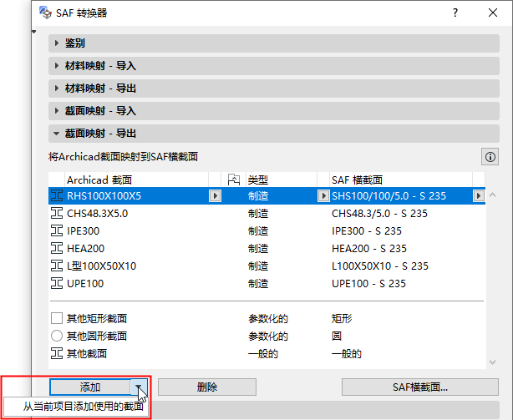This screenshot has width=513, height=420.
Task: Select the HEA200 section row
Action: coord(267,248)
